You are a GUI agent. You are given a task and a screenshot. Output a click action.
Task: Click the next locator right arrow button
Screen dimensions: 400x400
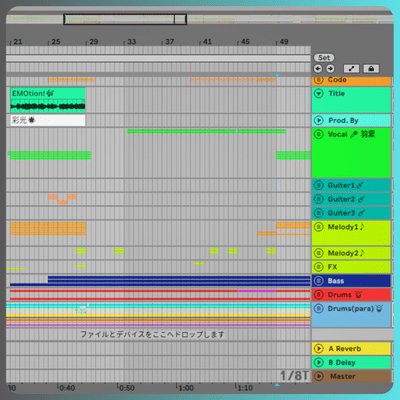[330, 69]
